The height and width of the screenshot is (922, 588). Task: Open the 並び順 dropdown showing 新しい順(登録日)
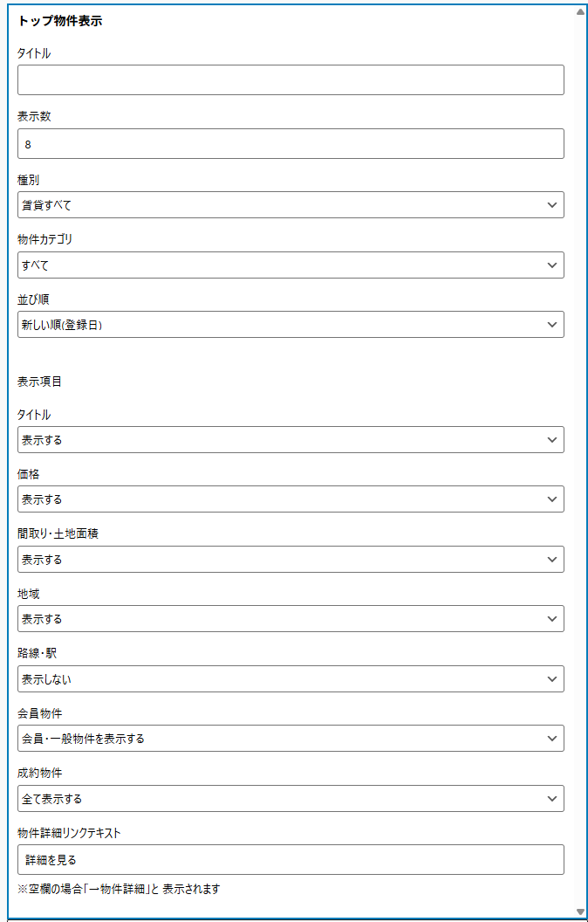291,325
